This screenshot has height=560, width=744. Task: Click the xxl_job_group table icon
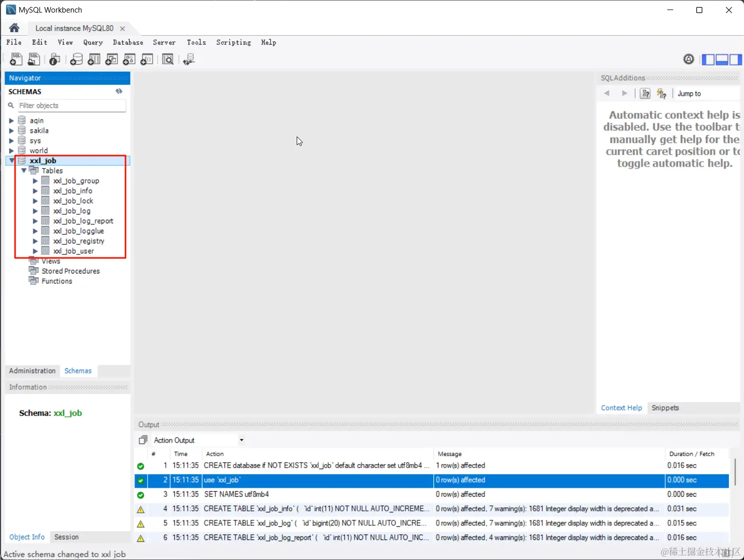point(45,181)
